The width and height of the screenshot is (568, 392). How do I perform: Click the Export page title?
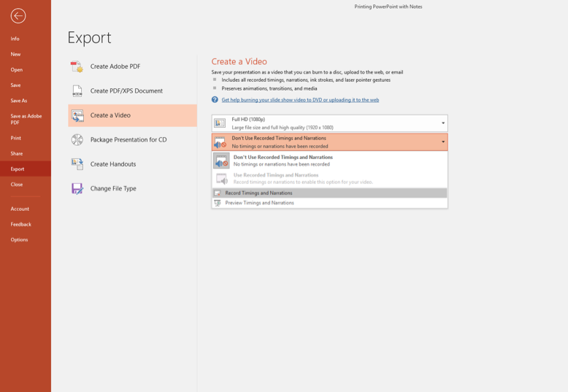tap(90, 38)
